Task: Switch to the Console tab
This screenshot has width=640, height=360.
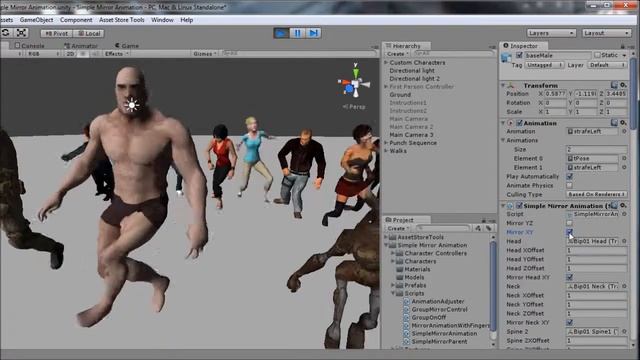Action: 29,46
